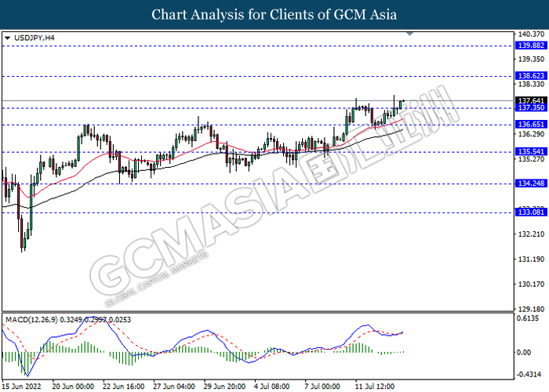Click the 135.270 price scale value
The height and width of the screenshot is (392, 549).
[x=531, y=159]
